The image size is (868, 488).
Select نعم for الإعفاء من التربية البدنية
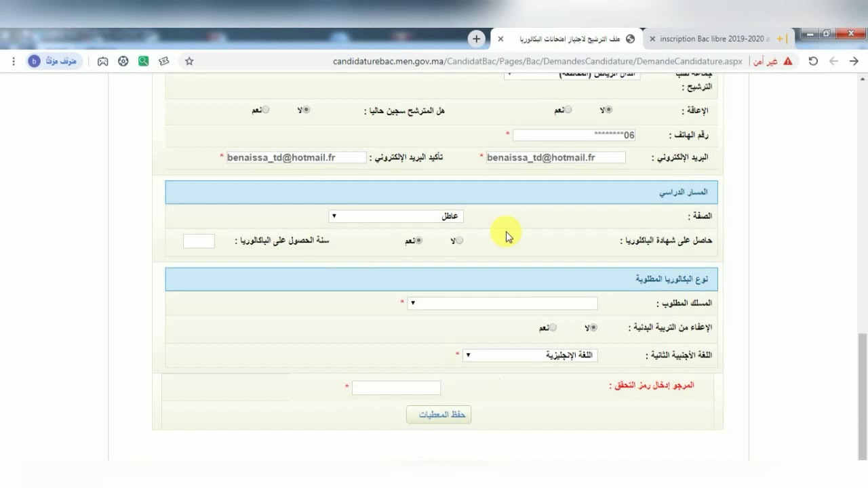pos(553,327)
